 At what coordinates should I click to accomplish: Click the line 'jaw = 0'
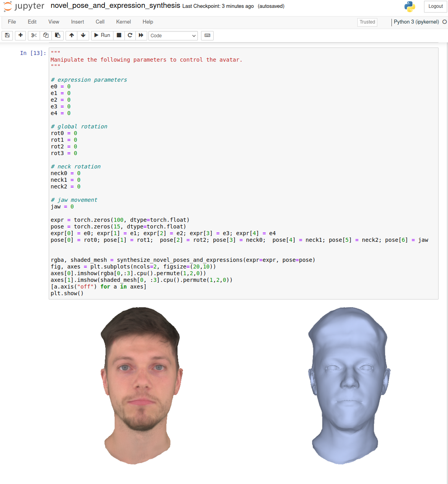[x=62, y=207]
